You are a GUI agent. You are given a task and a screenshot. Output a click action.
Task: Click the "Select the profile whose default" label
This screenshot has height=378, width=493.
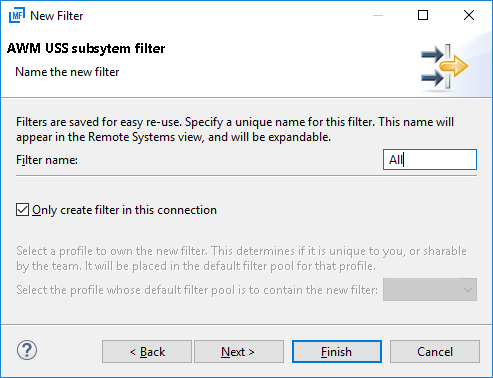tap(197, 290)
